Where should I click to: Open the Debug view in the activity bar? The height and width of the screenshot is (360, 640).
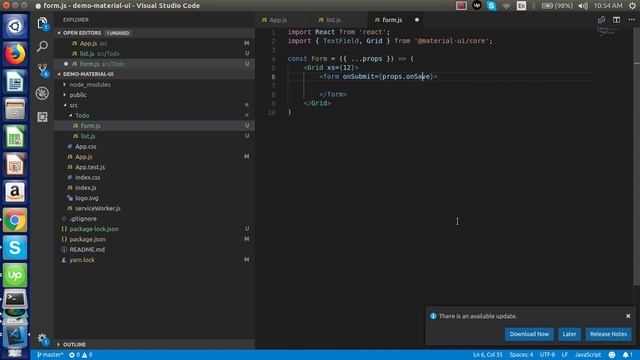42,93
